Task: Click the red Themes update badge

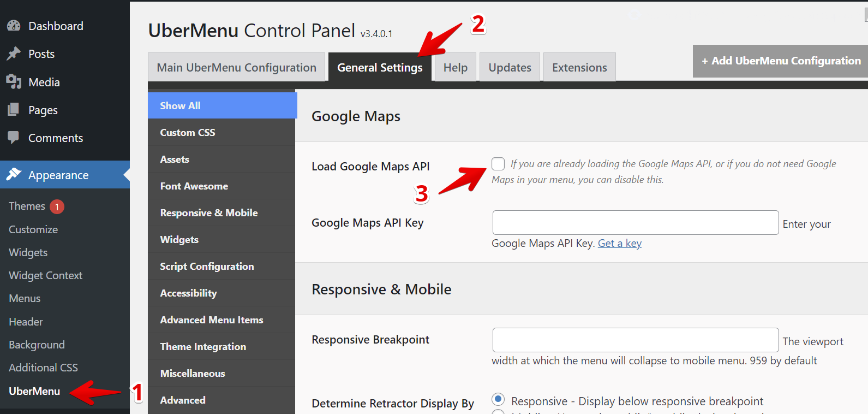Action: pos(57,206)
